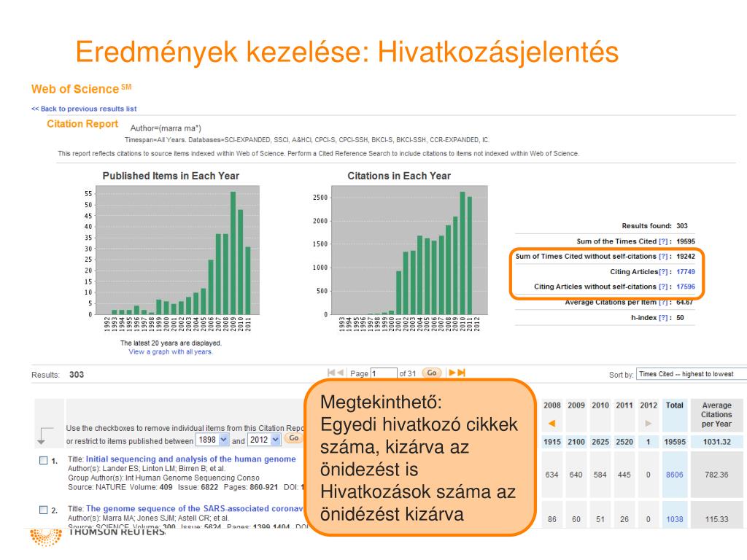The width and height of the screenshot is (747, 560).
Task: Select the Results found value 303
Action: point(682,226)
